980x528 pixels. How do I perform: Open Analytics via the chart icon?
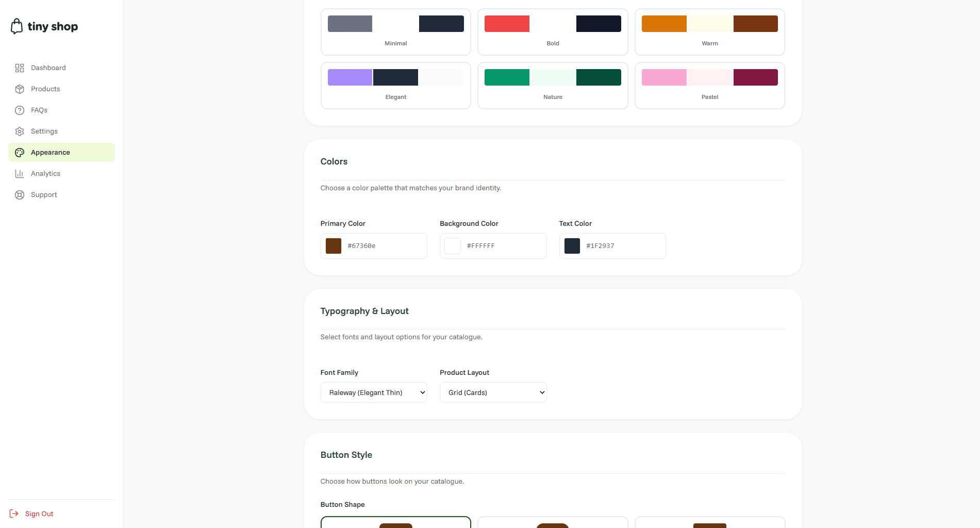tap(20, 173)
